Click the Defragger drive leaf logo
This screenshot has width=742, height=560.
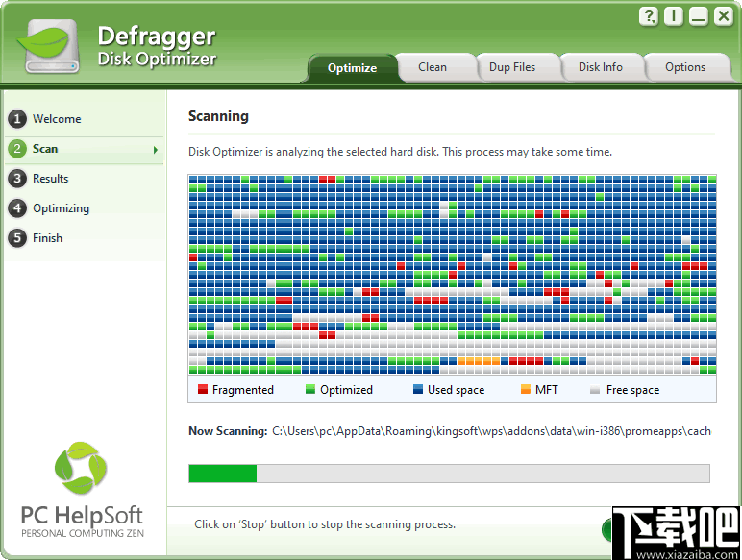[x=47, y=46]
